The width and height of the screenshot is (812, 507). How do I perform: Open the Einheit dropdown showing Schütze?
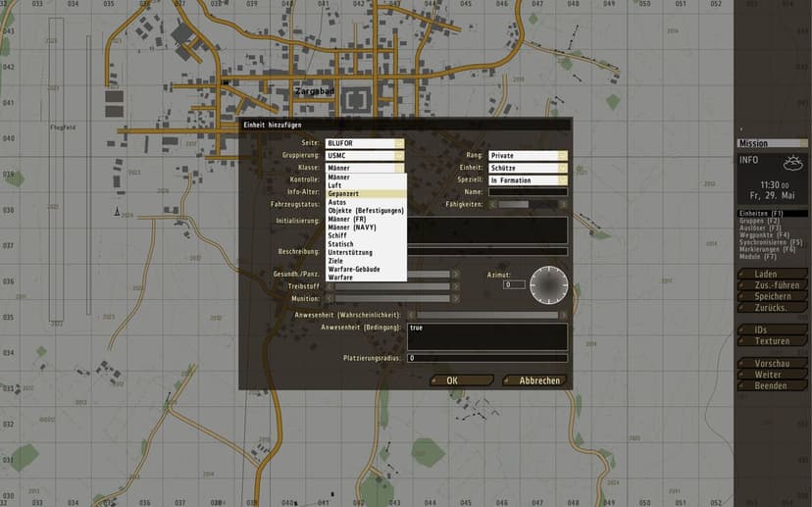[x=528, y=169]
